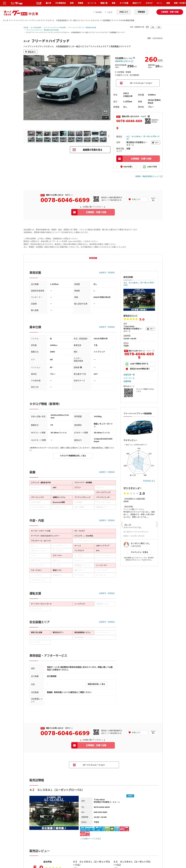This screenshot has height=868, width=186.
Task: Open 評価詳細を見る link
Action: point(149,481)
